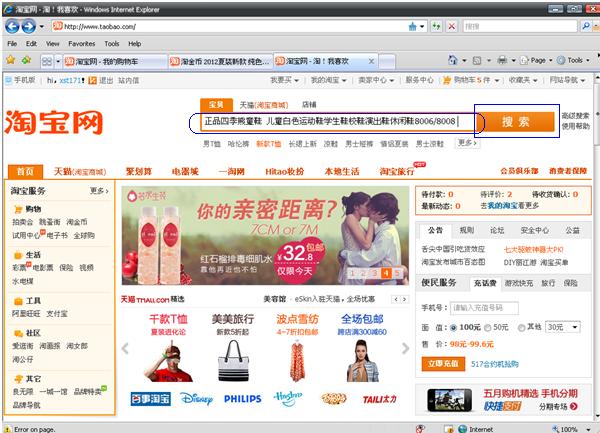Viewport: 600px width, 433px height.
Task: Click the carousel next arrow beside 全场包邮
Action: pos(406,348)
